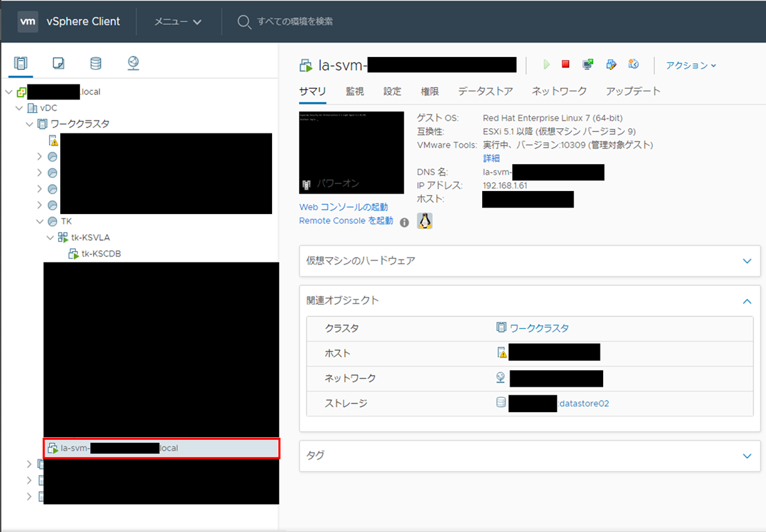Screen dimensions: 766x532
Task: Collapse the ワーククラスタ tree node
Action: tap(29, 124)
